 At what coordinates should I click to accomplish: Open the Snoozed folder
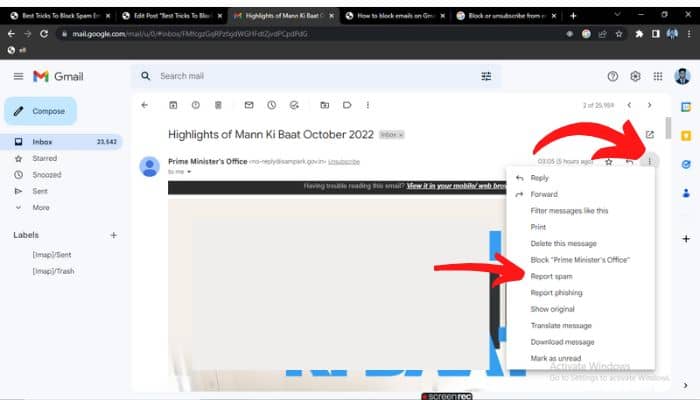pos(46,175)
